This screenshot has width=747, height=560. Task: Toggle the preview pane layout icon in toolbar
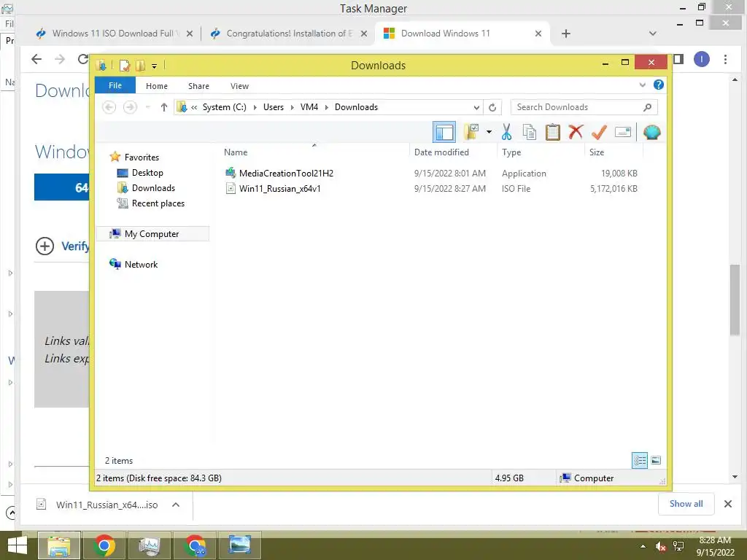[444, 132]
